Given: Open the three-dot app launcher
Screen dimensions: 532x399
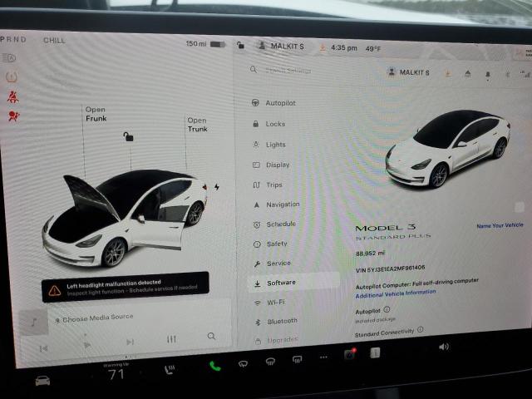Looking at the screenshot, I should coord(323,357).
